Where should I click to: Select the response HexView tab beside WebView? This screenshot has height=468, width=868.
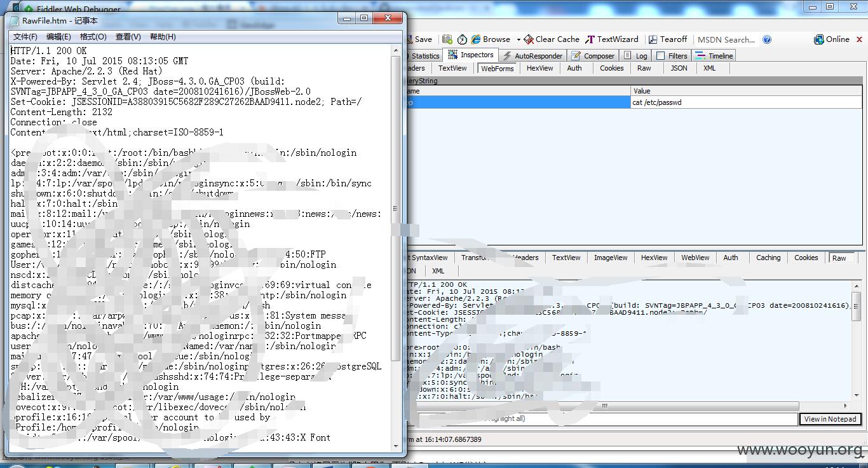tap(654, 258)
